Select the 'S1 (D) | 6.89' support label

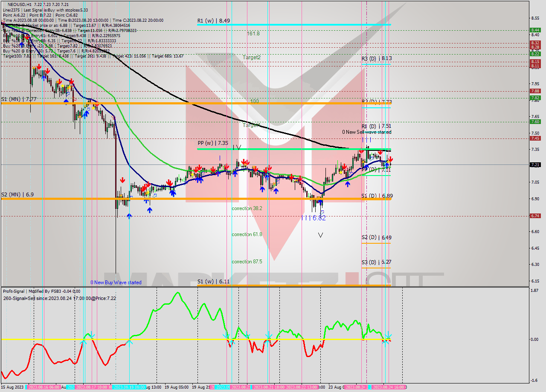point(377,196)
